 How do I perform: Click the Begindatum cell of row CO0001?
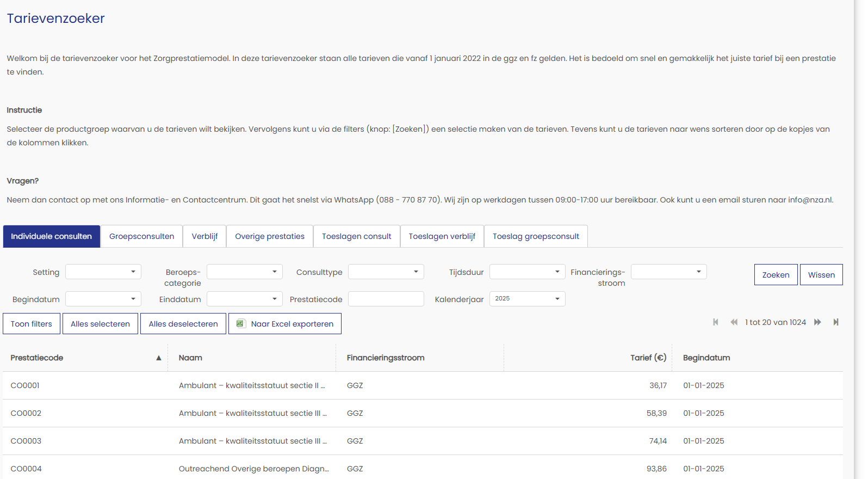pyautogui.click(x=704, y=385)
